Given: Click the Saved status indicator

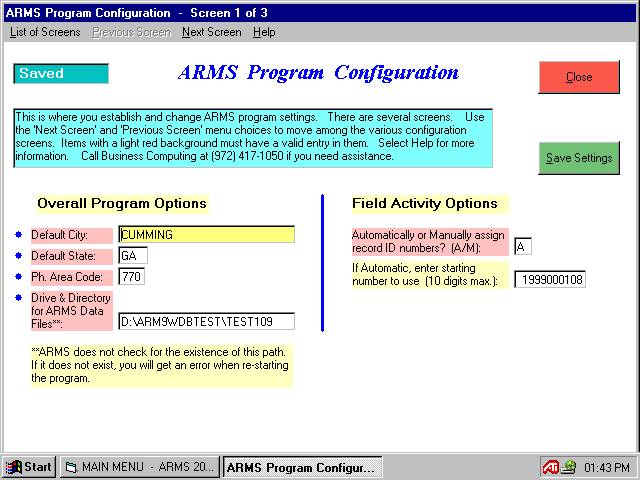Looking at the screenshot, I should tap(61, 73).
